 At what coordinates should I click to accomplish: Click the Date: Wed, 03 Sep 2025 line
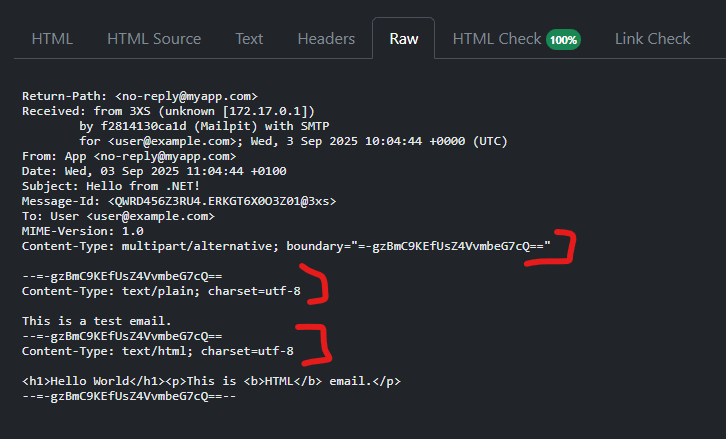pyautogui.click(x=154, y=171)
